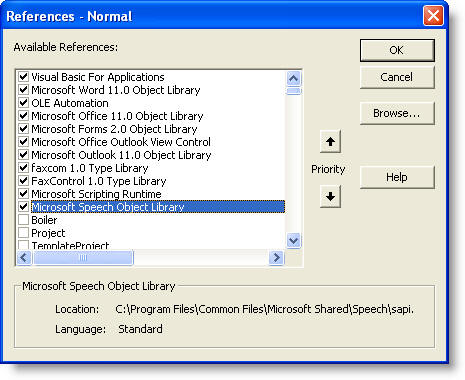Uncheck Microsoft Office 11.0 Object Library
Screen dimensions: 465x380
tap(23, 116)
